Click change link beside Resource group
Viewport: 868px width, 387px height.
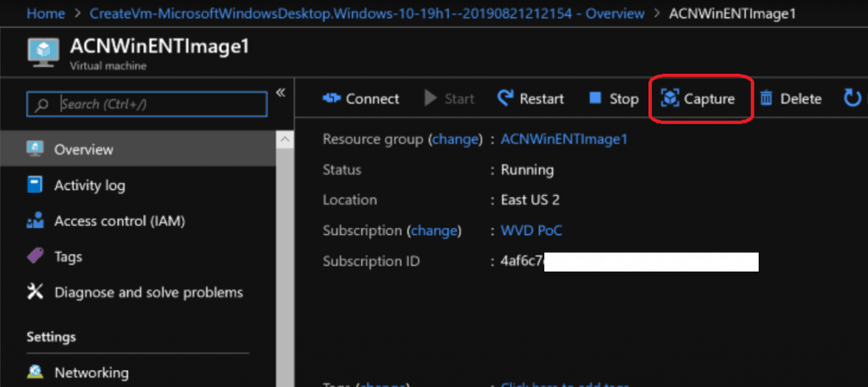454,140
